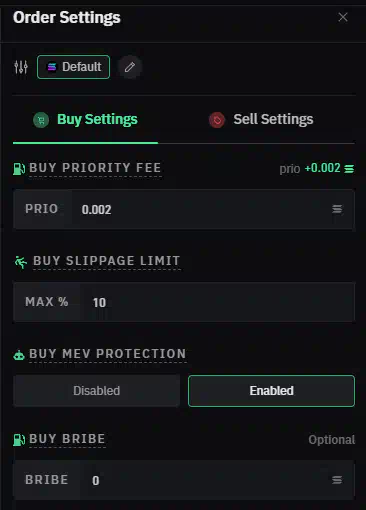
Task: Click the pencil edit preset icon
Action: (130, 67)
